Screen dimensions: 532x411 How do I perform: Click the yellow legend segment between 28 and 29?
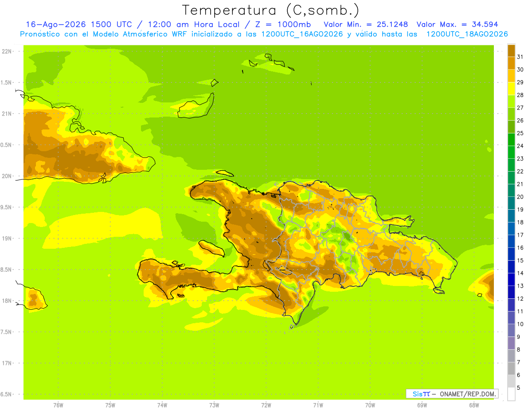[x=511, y=89]
